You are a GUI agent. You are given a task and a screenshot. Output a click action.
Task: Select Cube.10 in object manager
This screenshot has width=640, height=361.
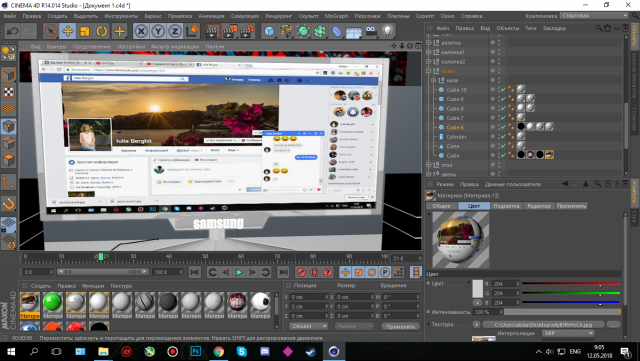456,89
